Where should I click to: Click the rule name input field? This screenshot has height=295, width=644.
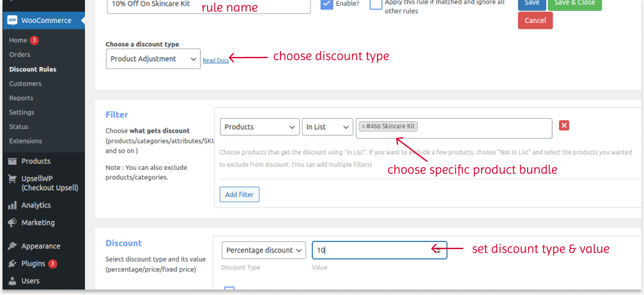[x=209, y=6]
